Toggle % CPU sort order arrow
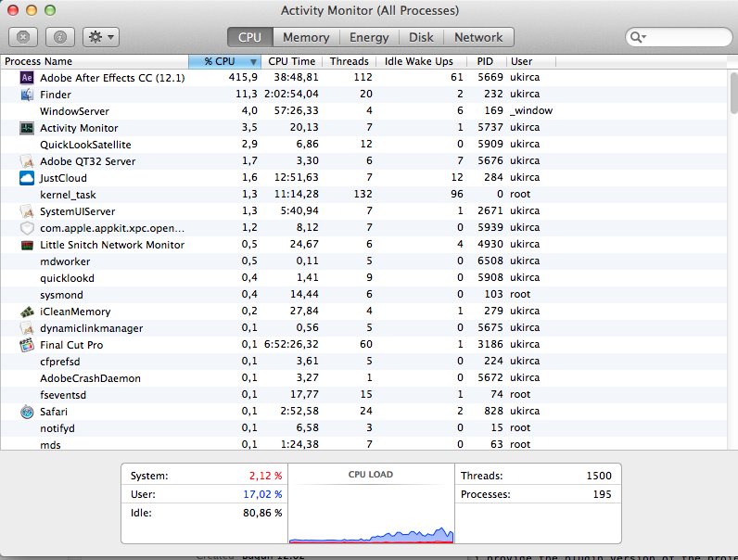The width and height of the screenshot is (738, 560). point(253,61)
